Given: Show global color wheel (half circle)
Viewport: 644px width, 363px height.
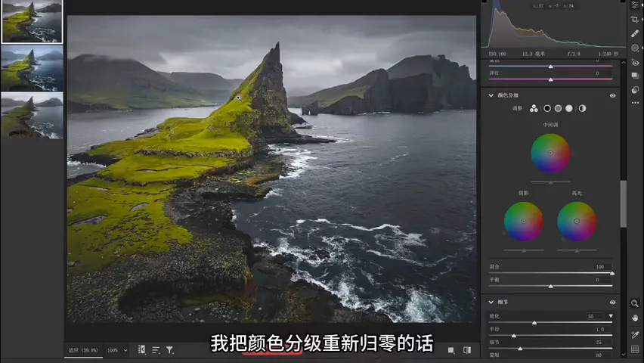Looking at the screenshot, I should pos(582,109).
